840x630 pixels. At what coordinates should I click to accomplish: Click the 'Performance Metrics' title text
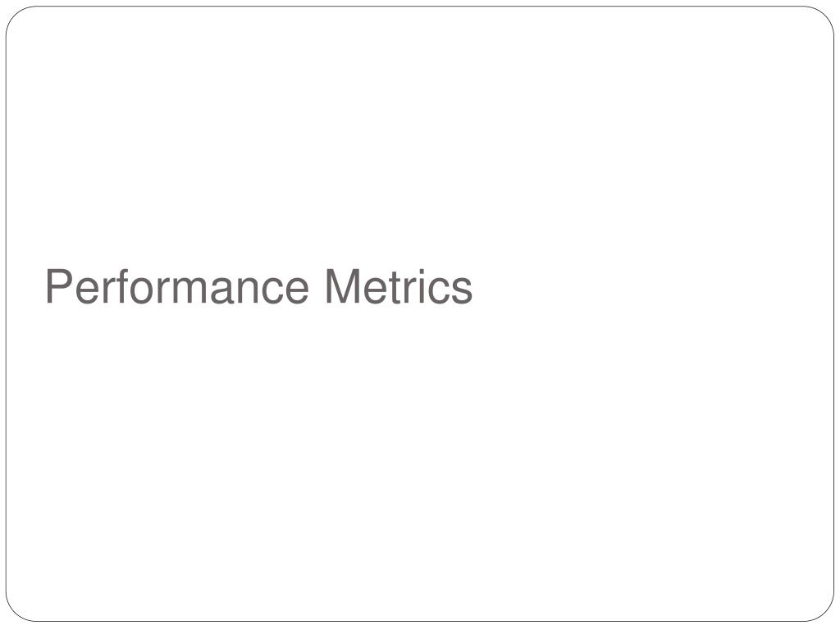[x=258, y=286]
